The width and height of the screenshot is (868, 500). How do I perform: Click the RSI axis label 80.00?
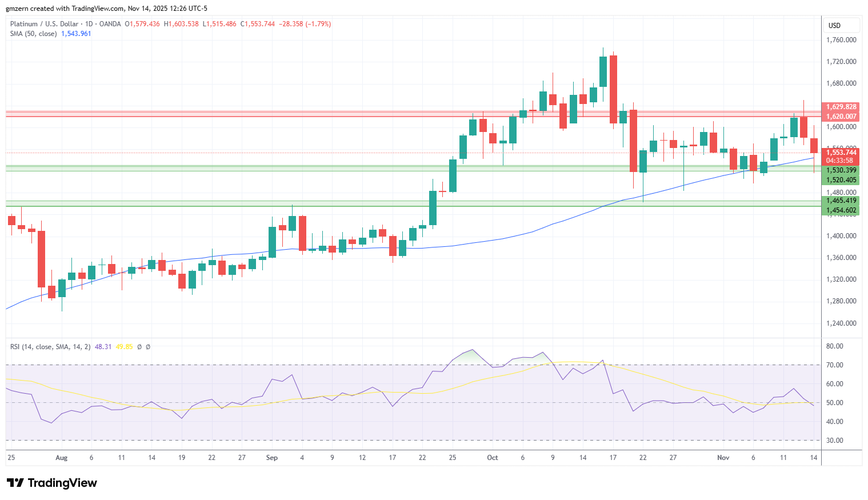point(835,346)
